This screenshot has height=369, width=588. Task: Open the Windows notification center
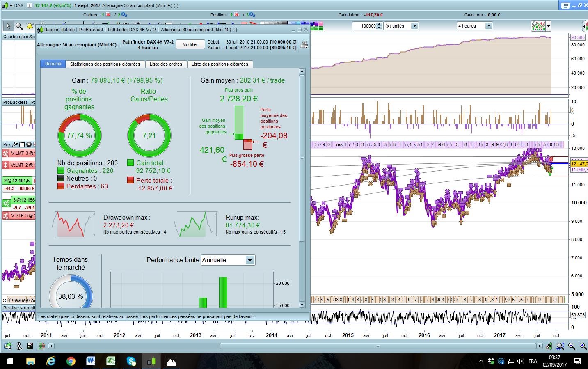(577, 361)
